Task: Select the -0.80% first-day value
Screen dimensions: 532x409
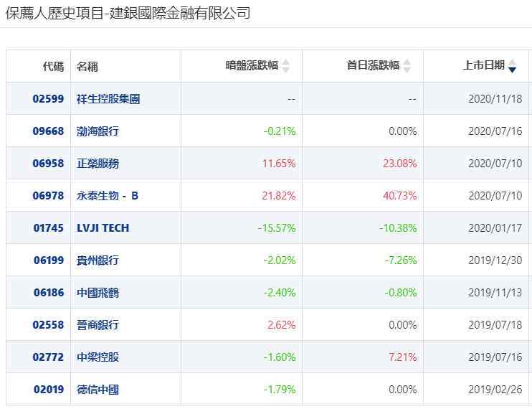Action: tap(401, 293)
